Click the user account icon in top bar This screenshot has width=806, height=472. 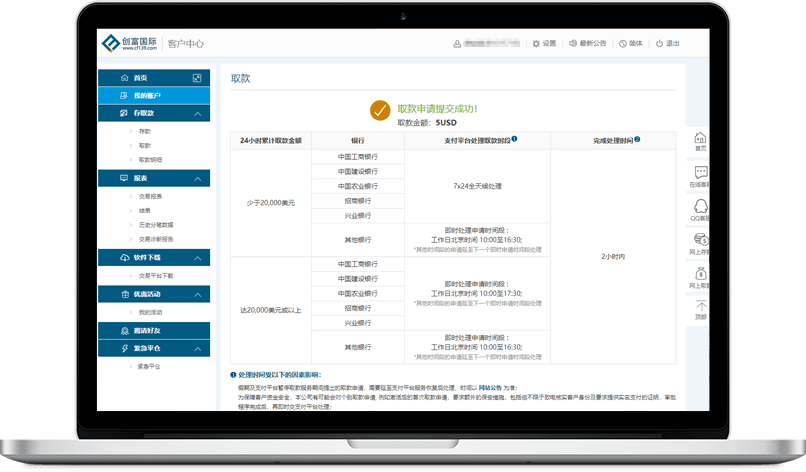(x=457, y=44)
